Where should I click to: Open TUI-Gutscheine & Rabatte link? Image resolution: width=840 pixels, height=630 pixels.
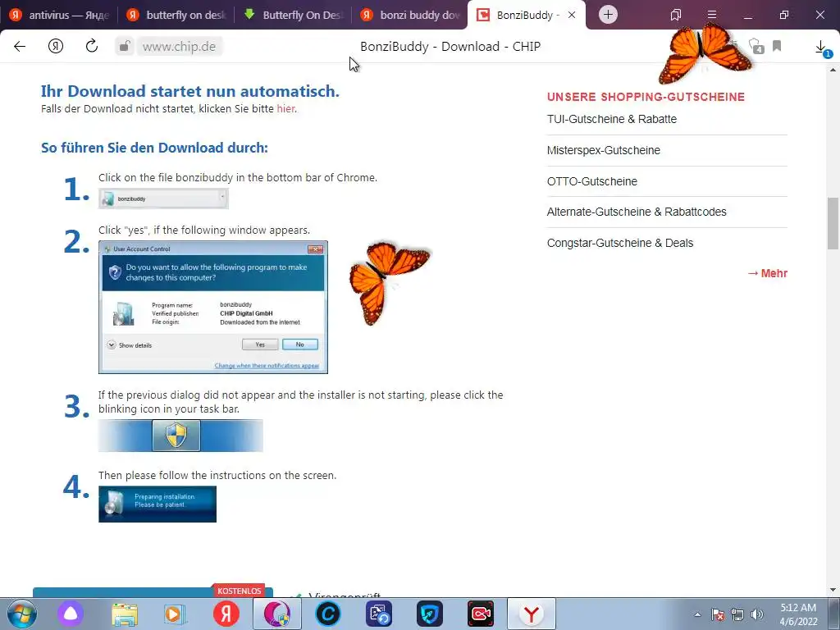tap(611, 119)
